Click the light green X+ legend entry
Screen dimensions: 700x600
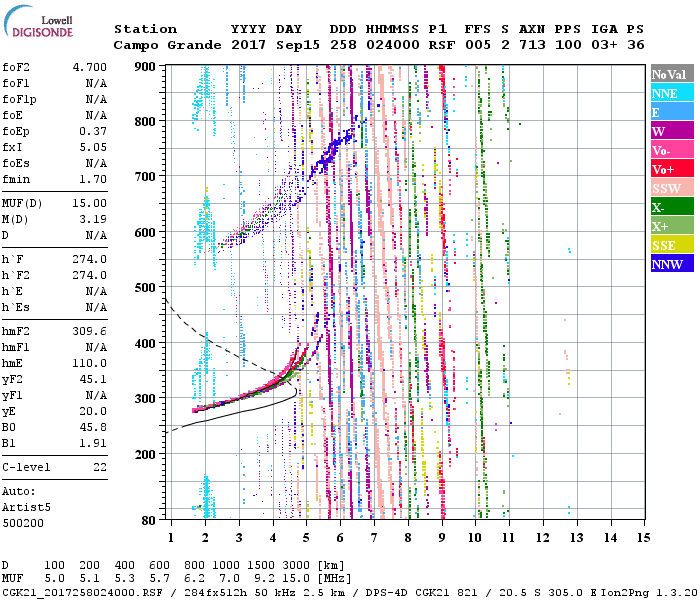(671, 226)
